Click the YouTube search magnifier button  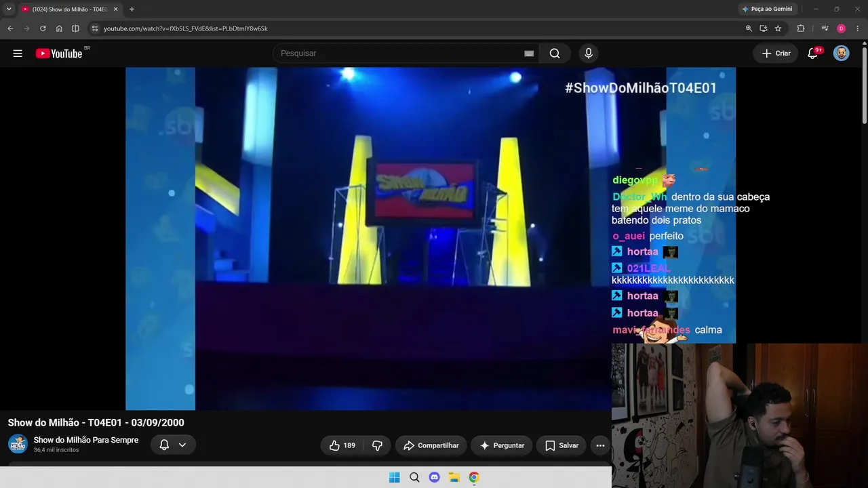click(x=555, y=54)
